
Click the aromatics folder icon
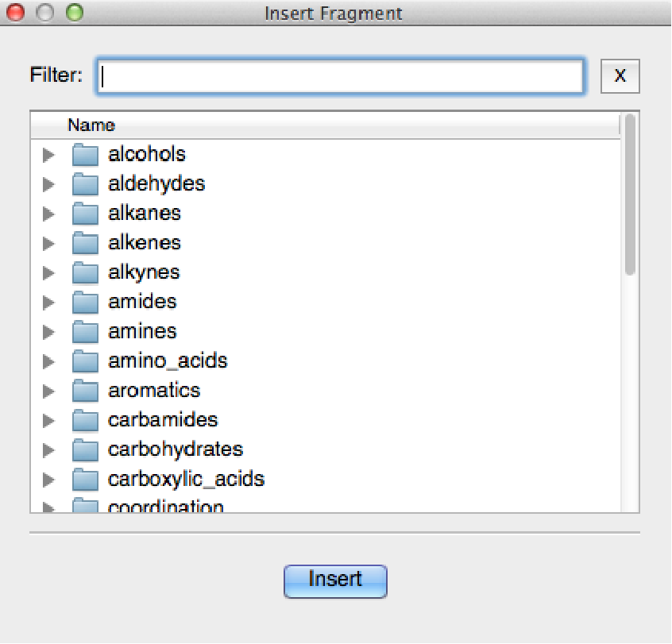point(85,391)
